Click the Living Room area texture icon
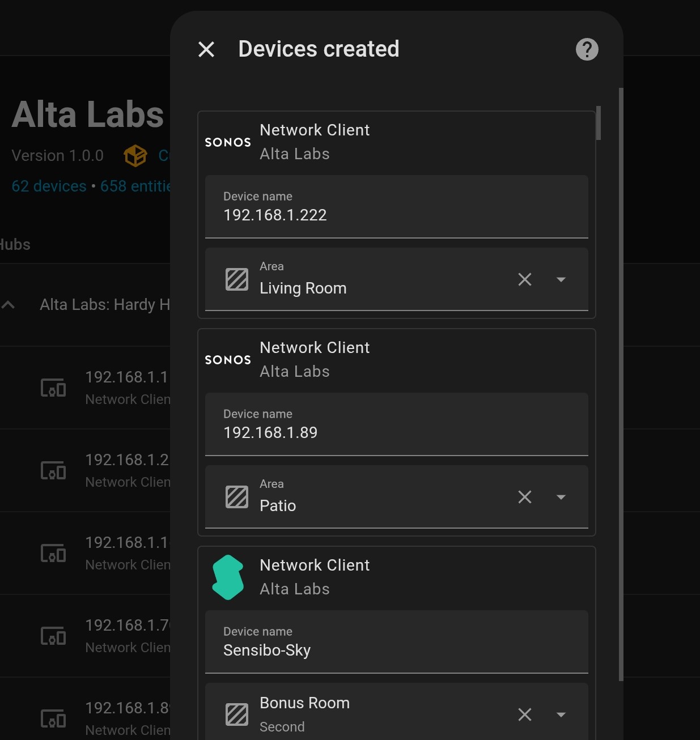This screenshot has height=740, width=700. [x=237, y=279]
